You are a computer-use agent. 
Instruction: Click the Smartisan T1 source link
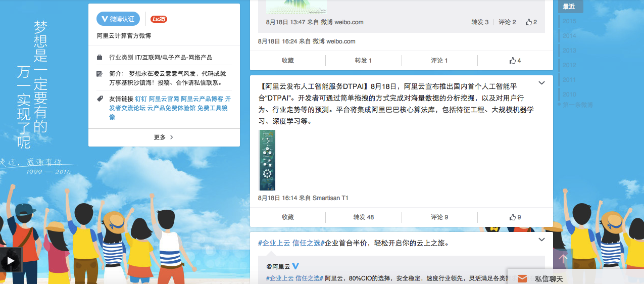tap(330, 198)
